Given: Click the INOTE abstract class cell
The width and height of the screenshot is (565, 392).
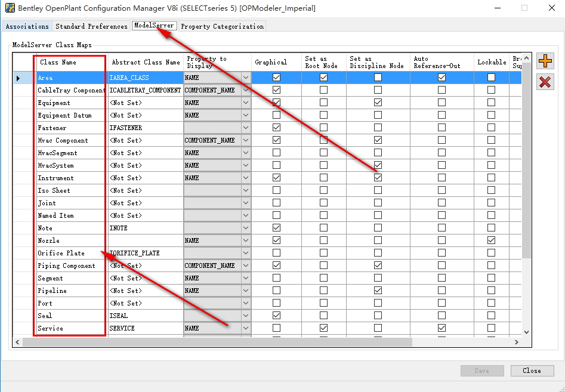Looking at the screenshot, I should click(146, 228).
